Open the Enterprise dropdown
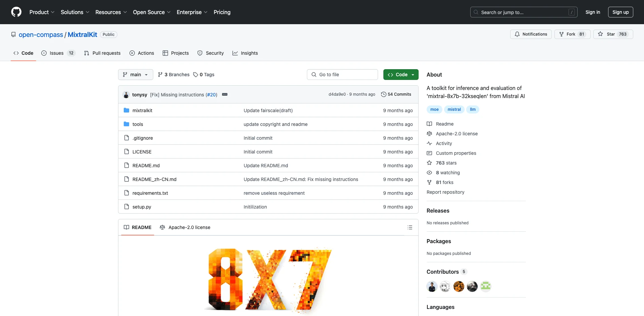 192,12
